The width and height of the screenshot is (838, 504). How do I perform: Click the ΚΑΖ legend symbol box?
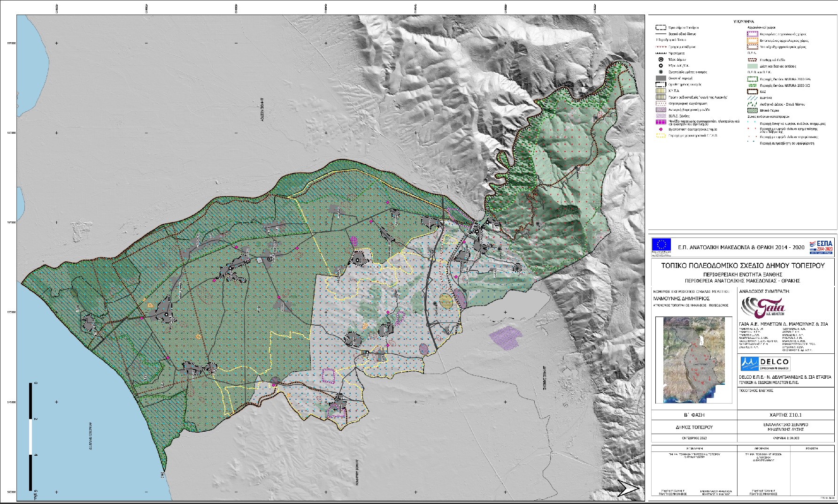tap(753, 92)
